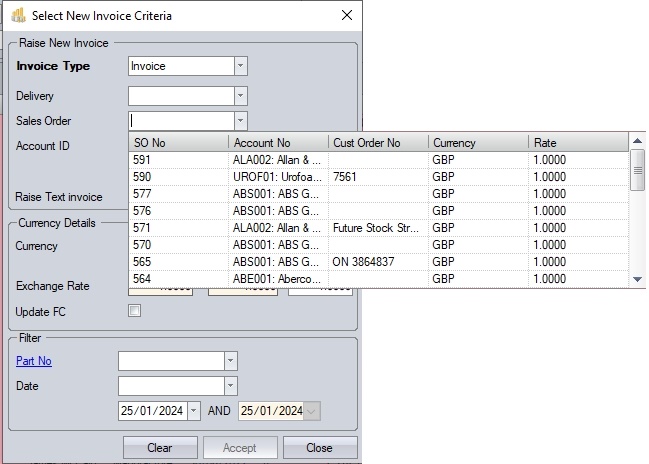Click the Part No link
Screen dimensions: 649x464
(34, 360)
